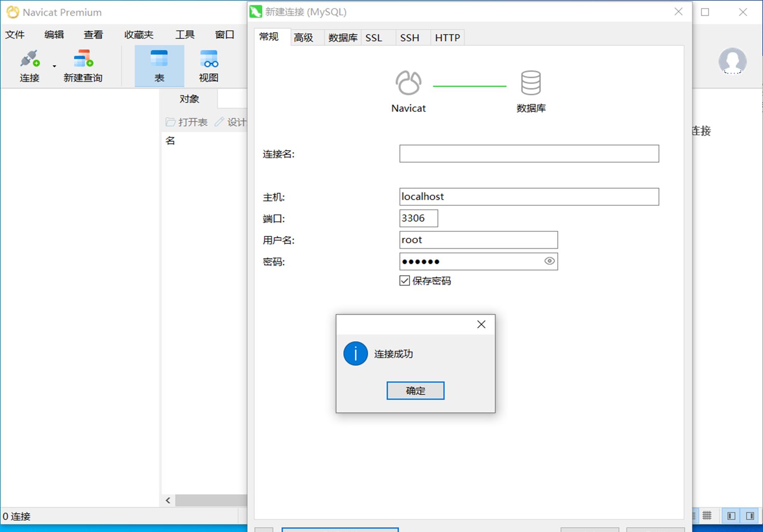Click the 设计 pencil button

231,122
